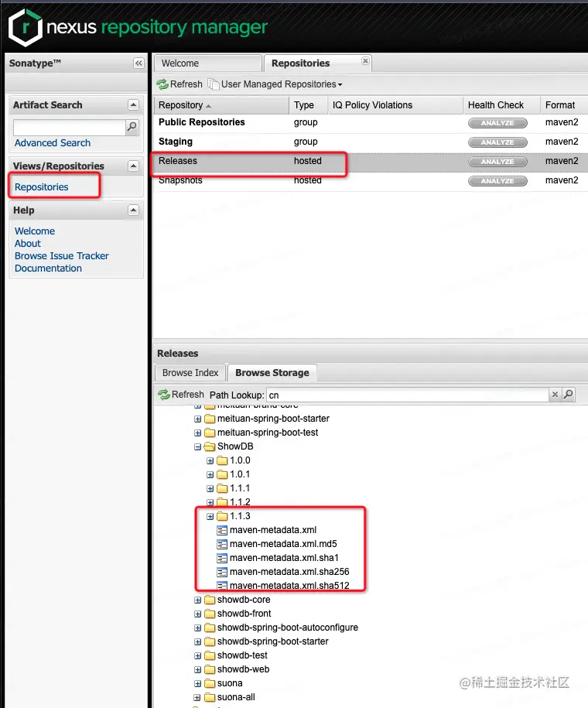Image resolution: width=588 pixels, height=708 pixels.
Task: Open the Repositories link in sidebar
Action: (x=42, y=187)
